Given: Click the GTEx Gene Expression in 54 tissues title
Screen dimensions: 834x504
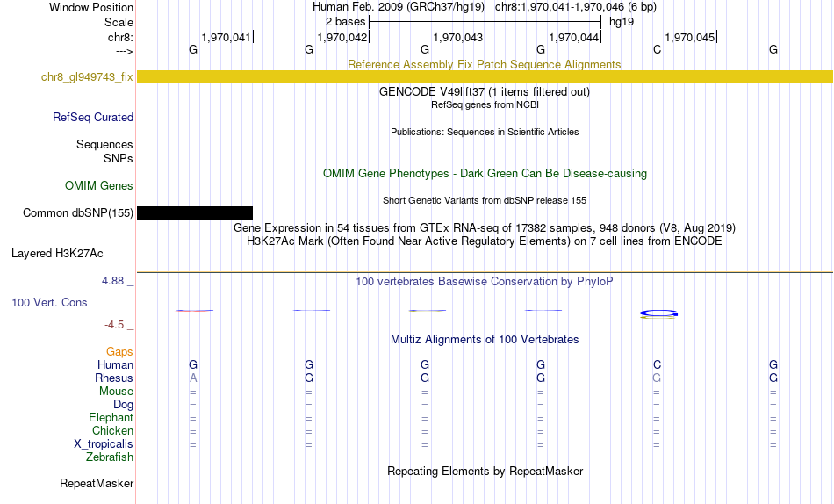Looking at the screenshot, I should pyautogui.click(x=485, y=227).
